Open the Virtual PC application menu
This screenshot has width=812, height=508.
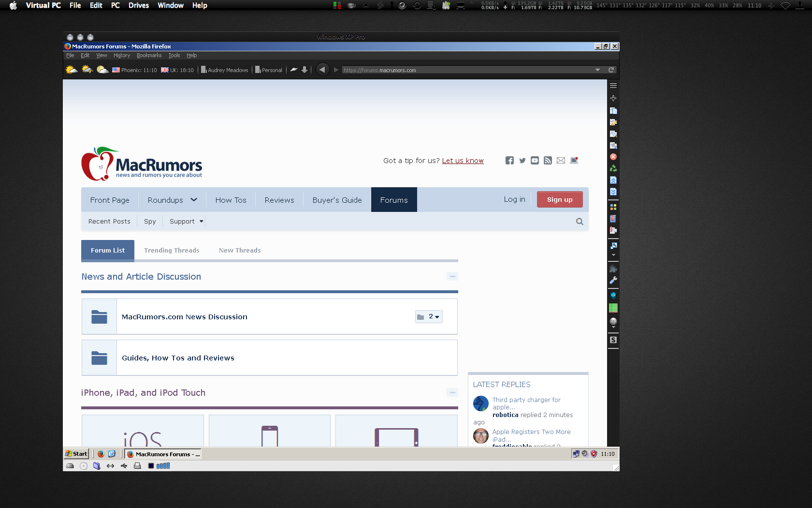[x=43, y=5]
